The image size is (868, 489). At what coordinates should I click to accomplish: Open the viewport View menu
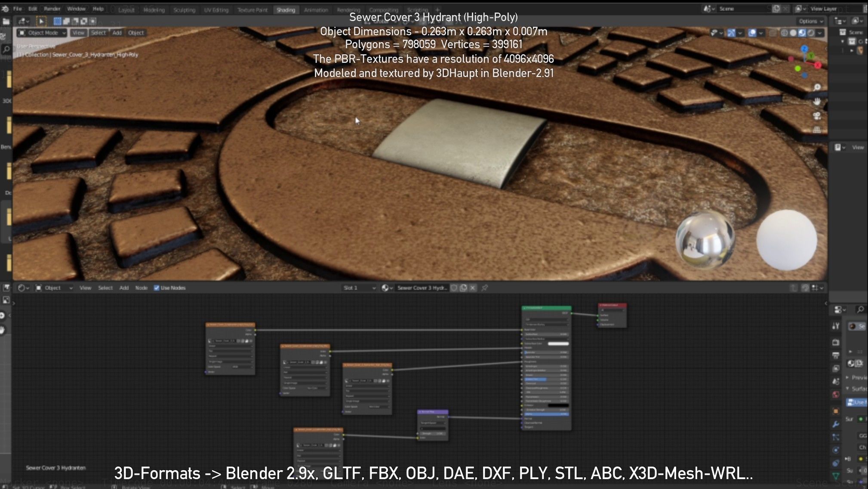tap(78, 33)
